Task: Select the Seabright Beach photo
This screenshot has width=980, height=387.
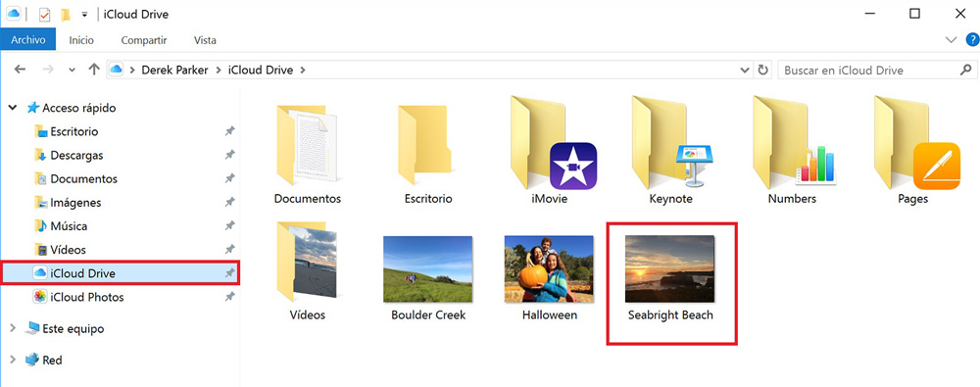Action: (x=670, y=269)
